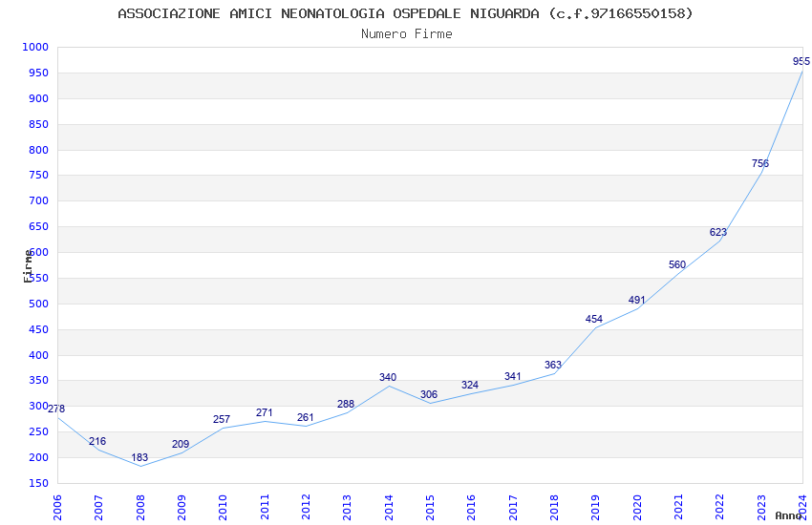This screenshot has height=525, width=812.
Task: Click the Numero Firme subtitle
Action: [x=407, y=34]
